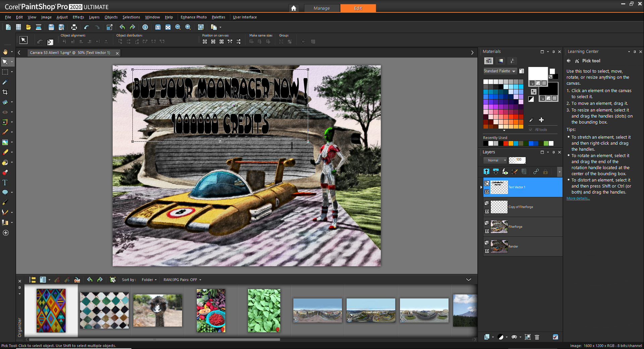This screenshot has height=349, width=644.
Task: Select the emu photo thumbnail in Organizer
Action: (158, 310)
